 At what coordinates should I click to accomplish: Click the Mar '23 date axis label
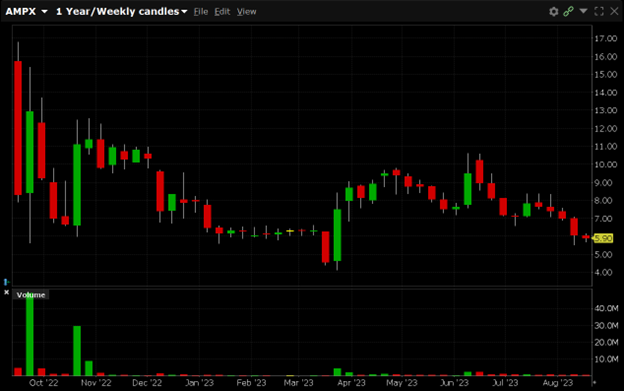click(x=298, y=383)
